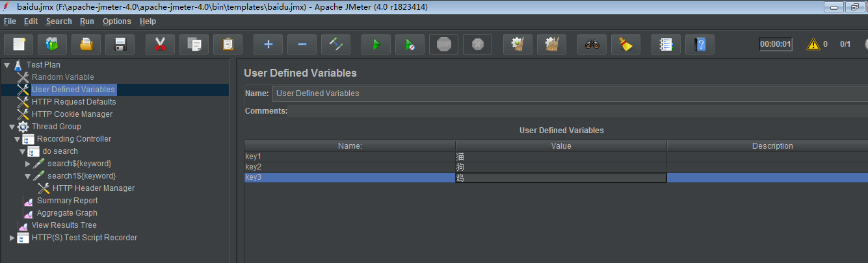Expand the search${keyword} sampler node
The height and width of the screenshot is (263, 868).
(27, 164)
